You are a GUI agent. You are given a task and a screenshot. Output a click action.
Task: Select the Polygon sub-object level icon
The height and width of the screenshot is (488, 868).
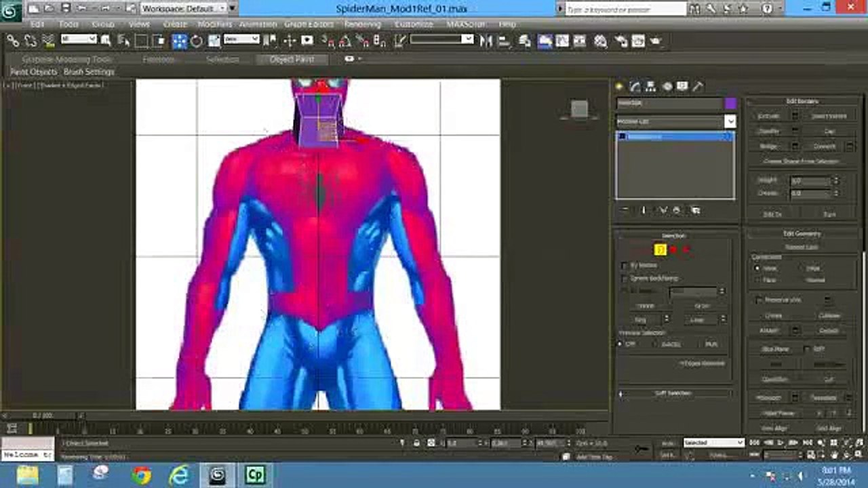673,250
